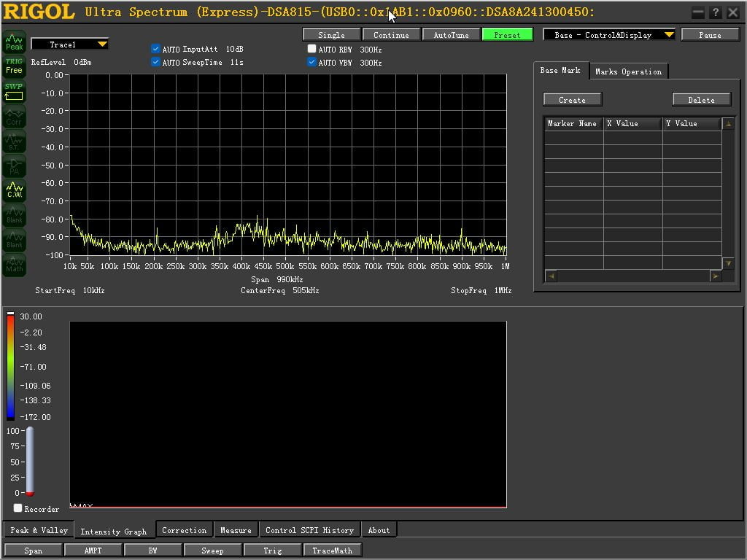Click the marker table scroll-right arrow
Image resolution: width=747 pixels, height=560 pixels.
[x=715, y=276]
